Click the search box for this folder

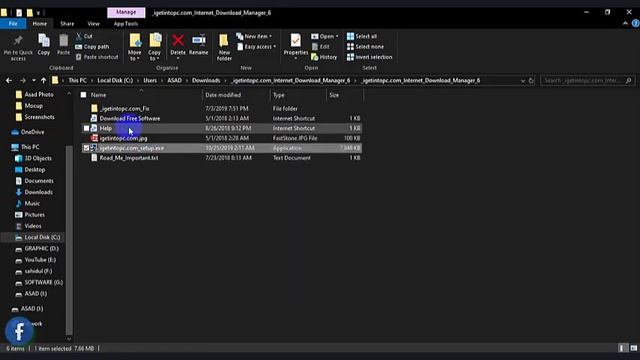(587, 80)
